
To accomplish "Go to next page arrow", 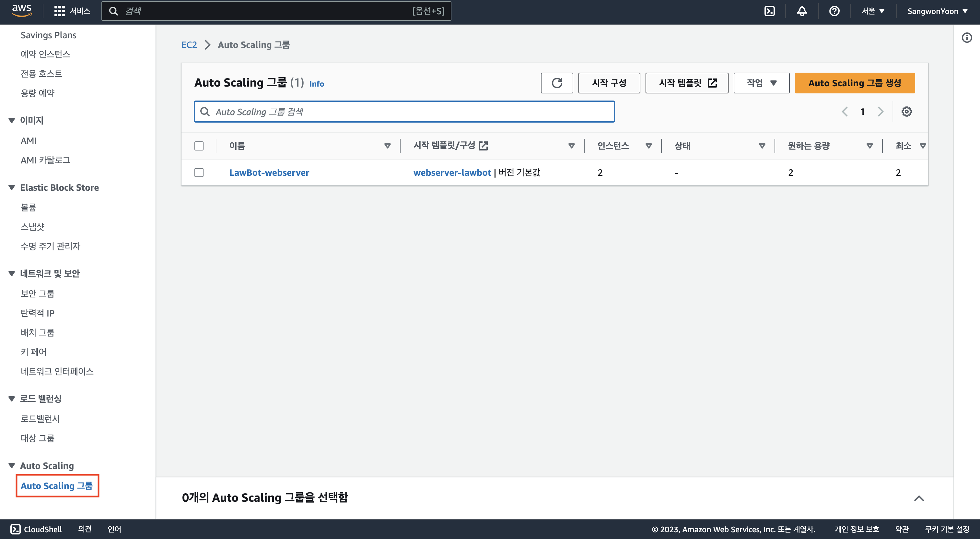I will coord(880,112).
